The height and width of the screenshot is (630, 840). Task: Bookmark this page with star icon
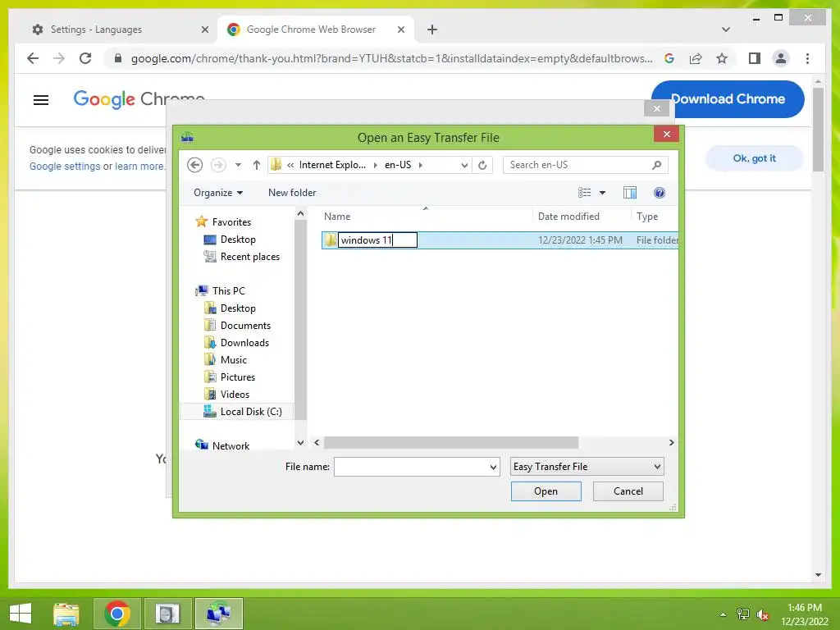722,58
